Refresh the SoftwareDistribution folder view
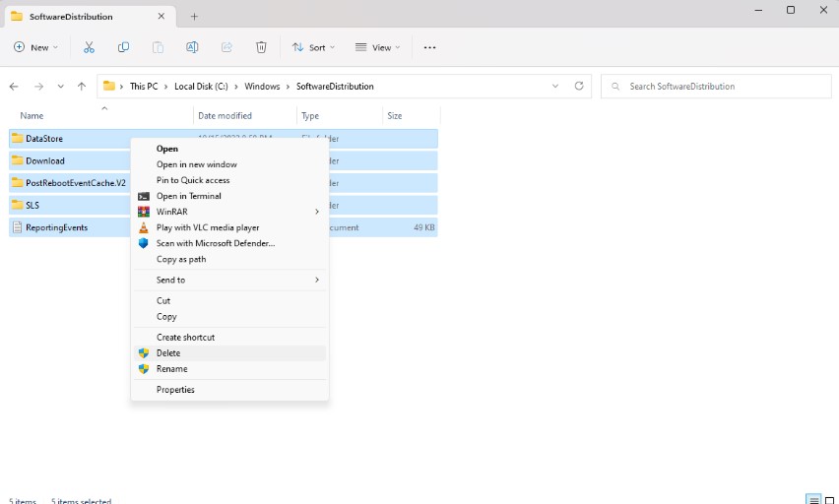This screenshot has height=504, width=839. tap(579, 87)
